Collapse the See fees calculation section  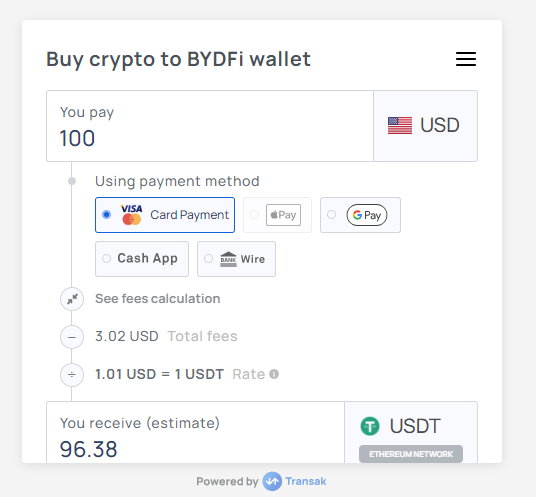[x=158, y=299]
